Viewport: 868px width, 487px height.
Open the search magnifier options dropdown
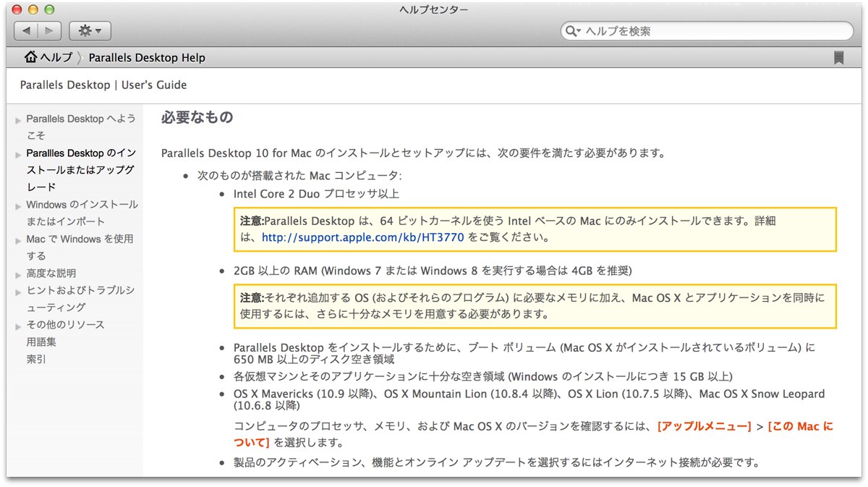[x=574, y=31]
